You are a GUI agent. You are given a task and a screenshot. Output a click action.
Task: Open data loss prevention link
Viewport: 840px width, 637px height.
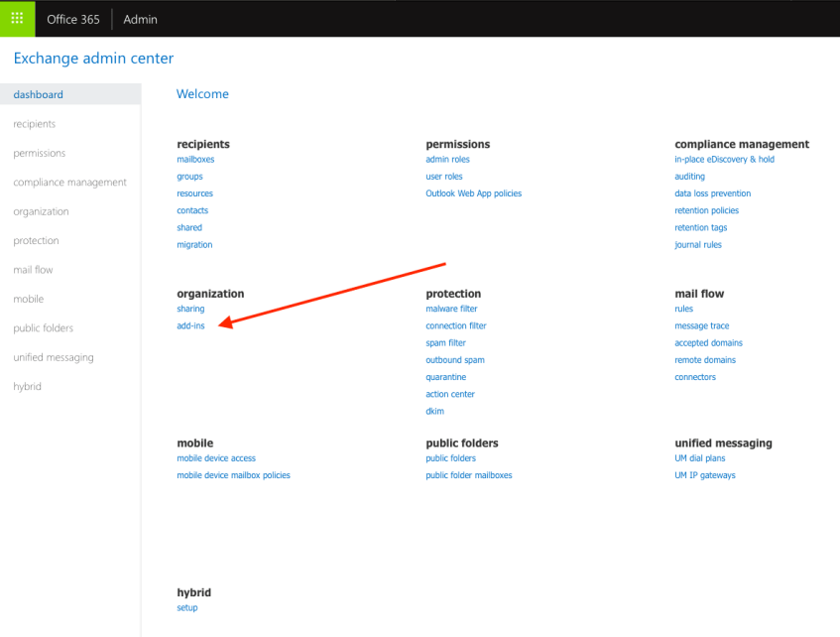coord(712,193)
